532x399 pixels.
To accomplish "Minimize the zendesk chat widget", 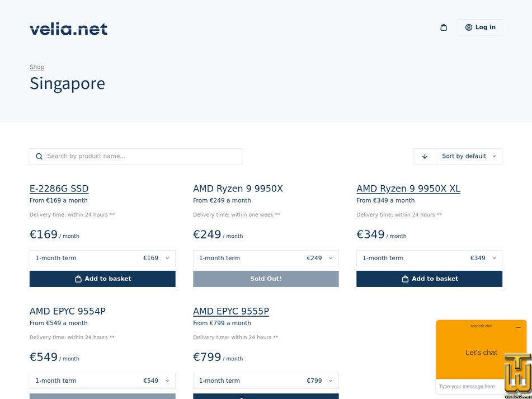I will (x=518, y=327).
